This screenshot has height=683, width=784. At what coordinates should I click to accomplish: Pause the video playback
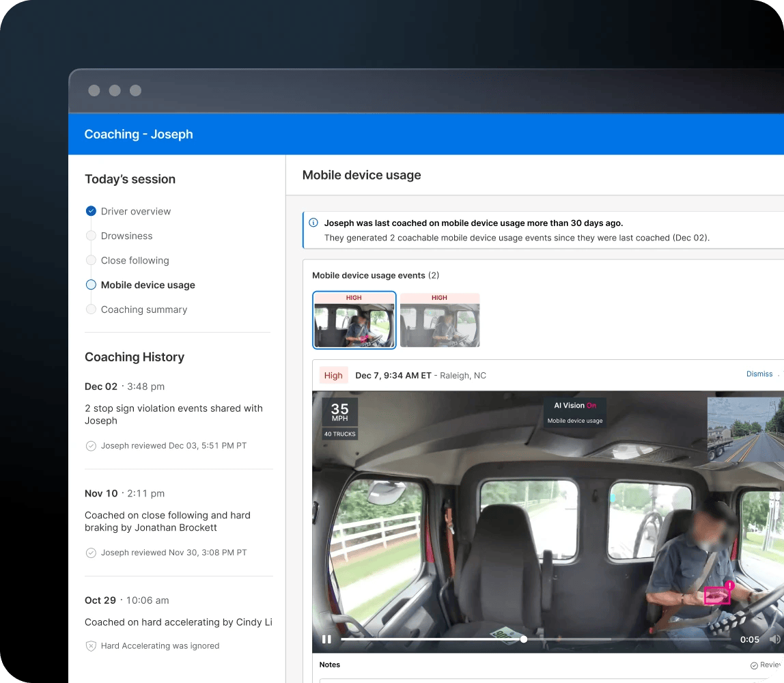326,639
